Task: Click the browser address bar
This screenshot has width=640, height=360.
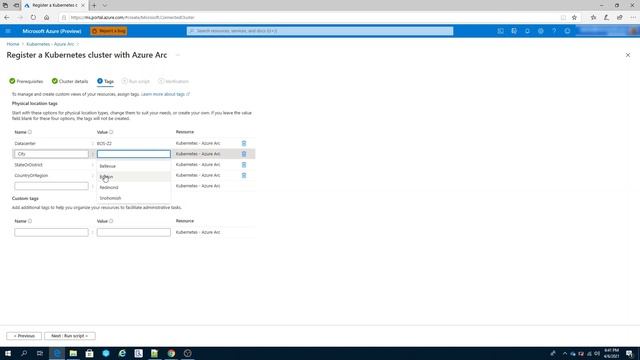Action: point(310,18)
